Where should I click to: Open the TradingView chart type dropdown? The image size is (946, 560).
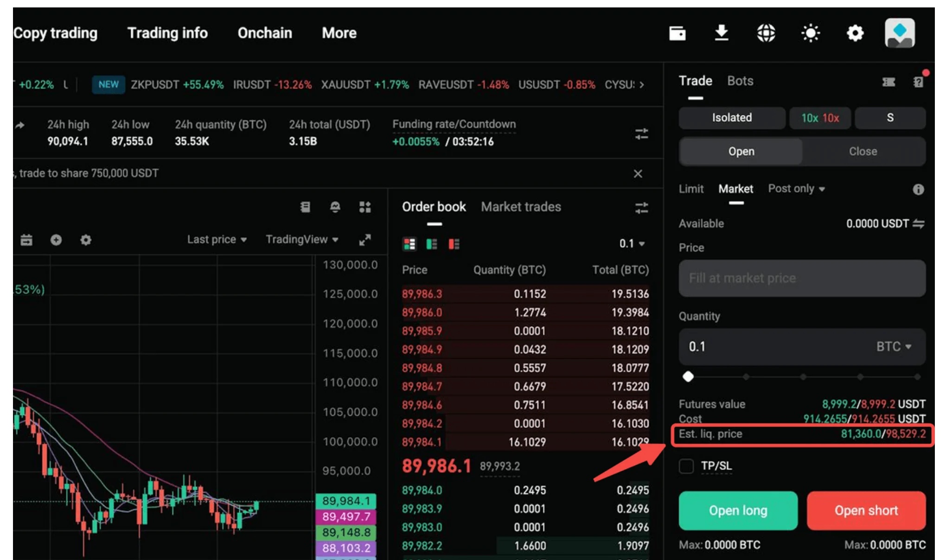(x=302, y=239)
